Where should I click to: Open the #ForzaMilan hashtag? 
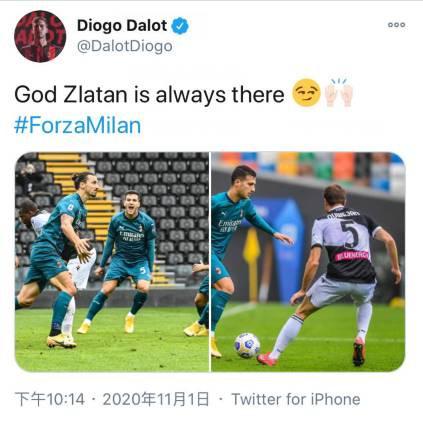click(x=78, y=126)
